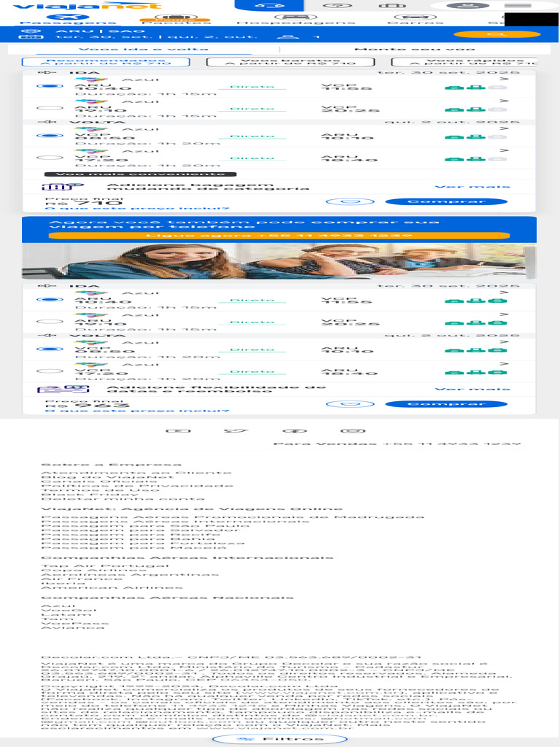Open Passagem para Salvador footer link
This screenshot has height=747, width=560.
(x=141, y=530)
